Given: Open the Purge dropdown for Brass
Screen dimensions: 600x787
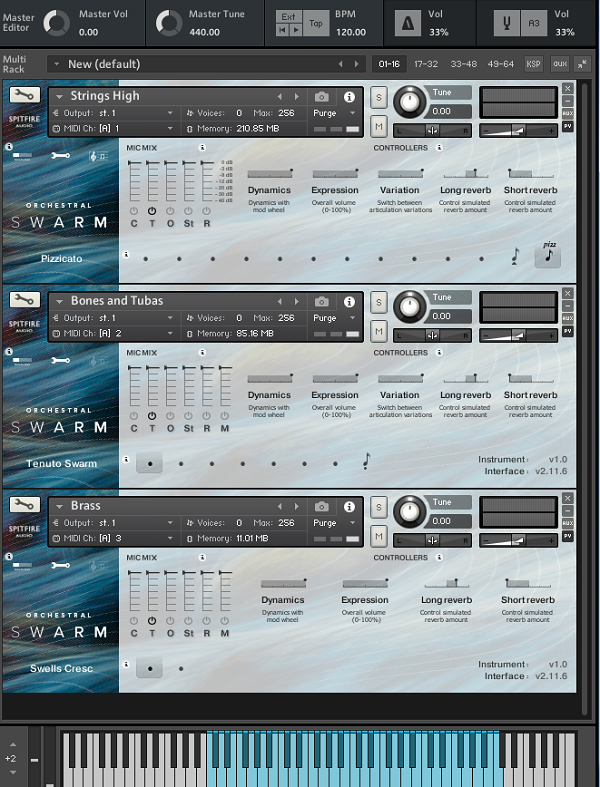Looking at the screenshot, I should [334, 522].
